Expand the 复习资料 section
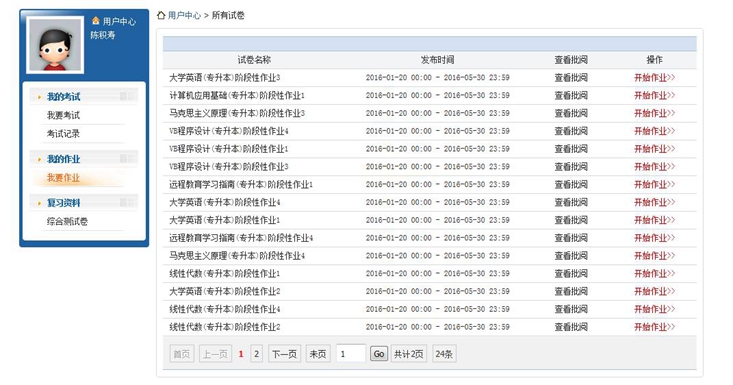 coord(64,203)
